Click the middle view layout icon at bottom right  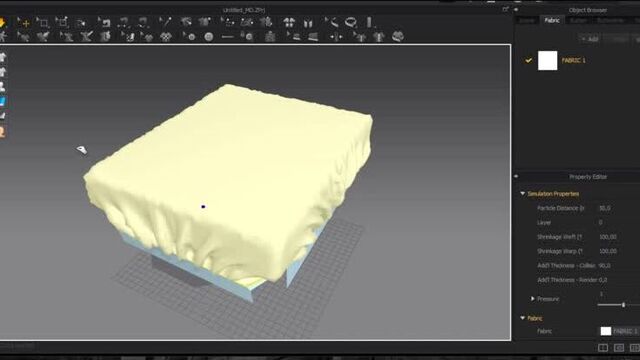pyautogui.click(x=619, y=348)
